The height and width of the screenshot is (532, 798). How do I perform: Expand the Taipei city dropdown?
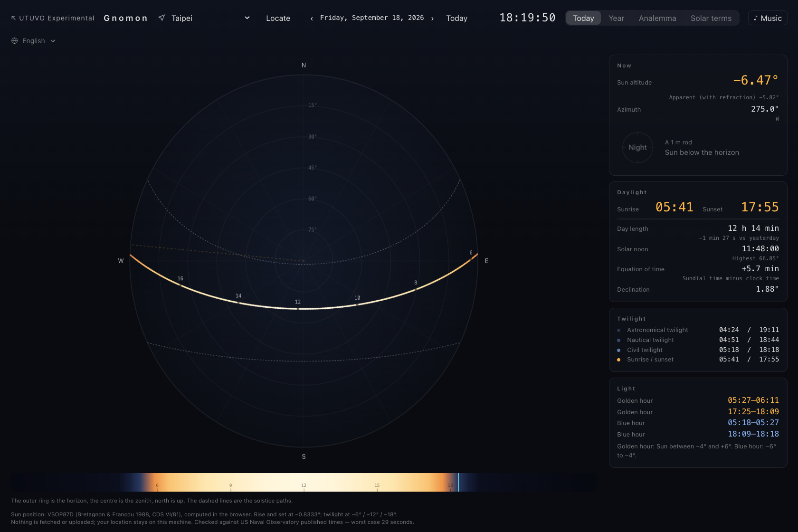coord(210,18)
